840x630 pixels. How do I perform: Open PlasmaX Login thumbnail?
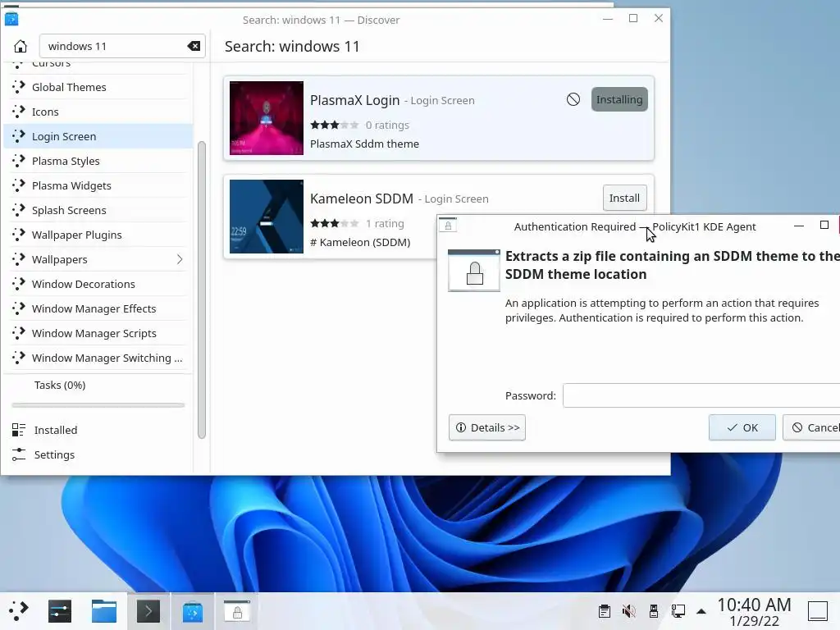pyautogui.click(x=267, y=118)
